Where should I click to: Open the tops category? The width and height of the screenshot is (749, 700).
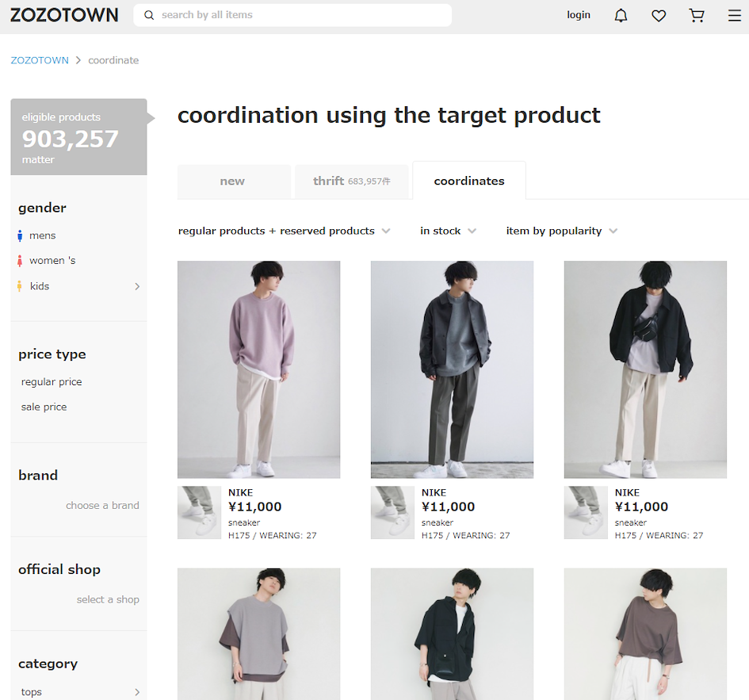(32, 692)
